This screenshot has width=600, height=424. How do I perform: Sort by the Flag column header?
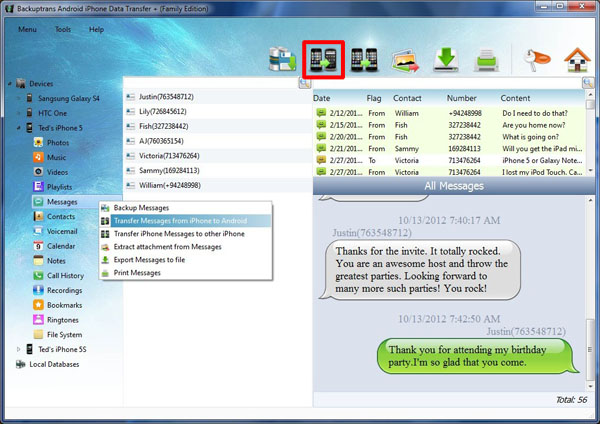point(373,98)
